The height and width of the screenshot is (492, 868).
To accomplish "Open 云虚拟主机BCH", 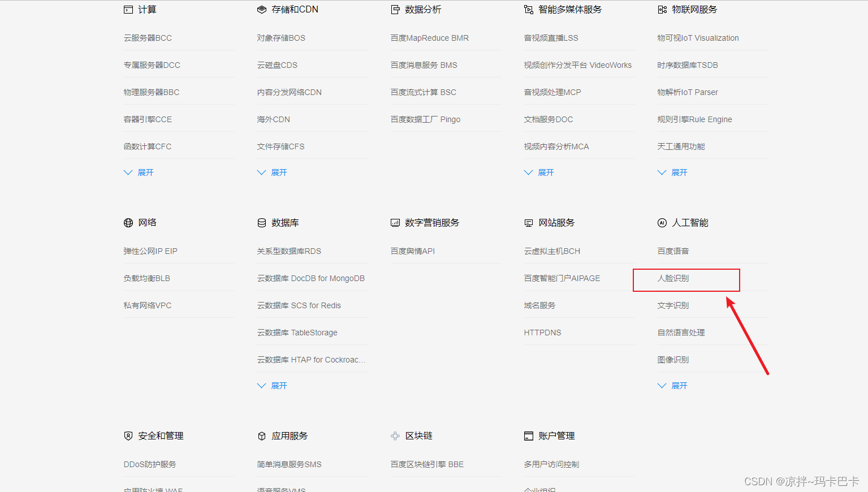I will point(552,251).
